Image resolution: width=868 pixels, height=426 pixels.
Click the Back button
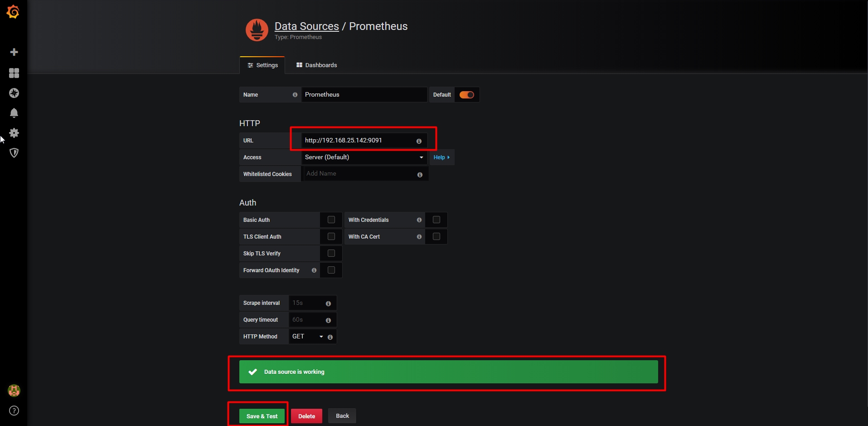point(342,416)
